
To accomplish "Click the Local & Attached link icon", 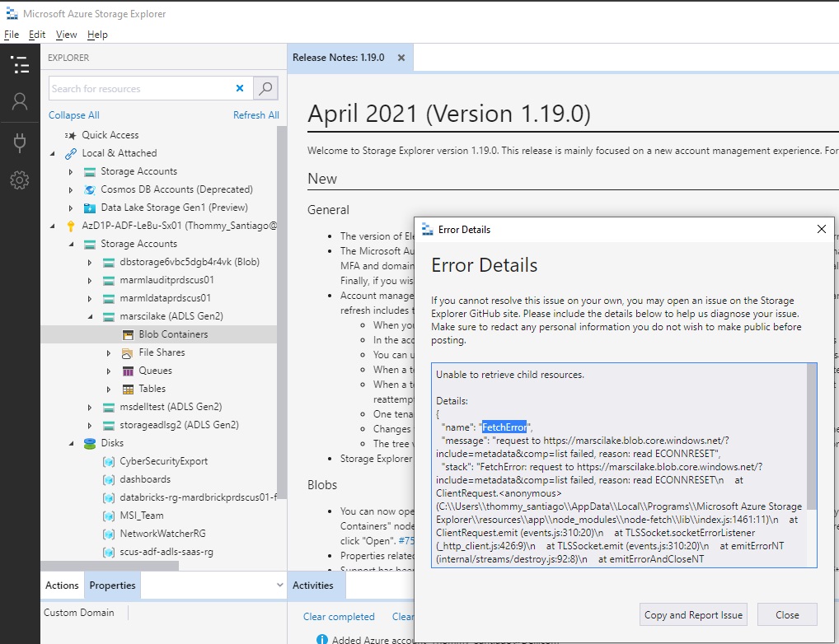I will [x=71, y=153].
